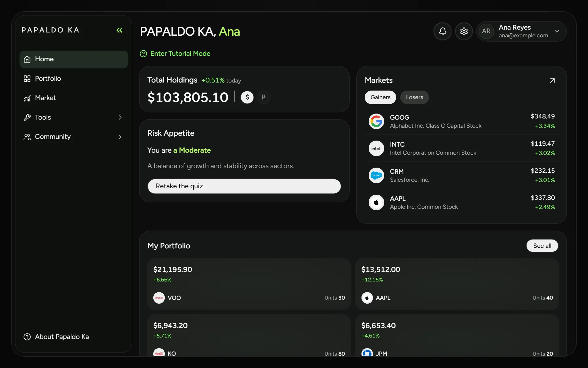
Task: Select the Losers tab
Action: click(414, 97)
